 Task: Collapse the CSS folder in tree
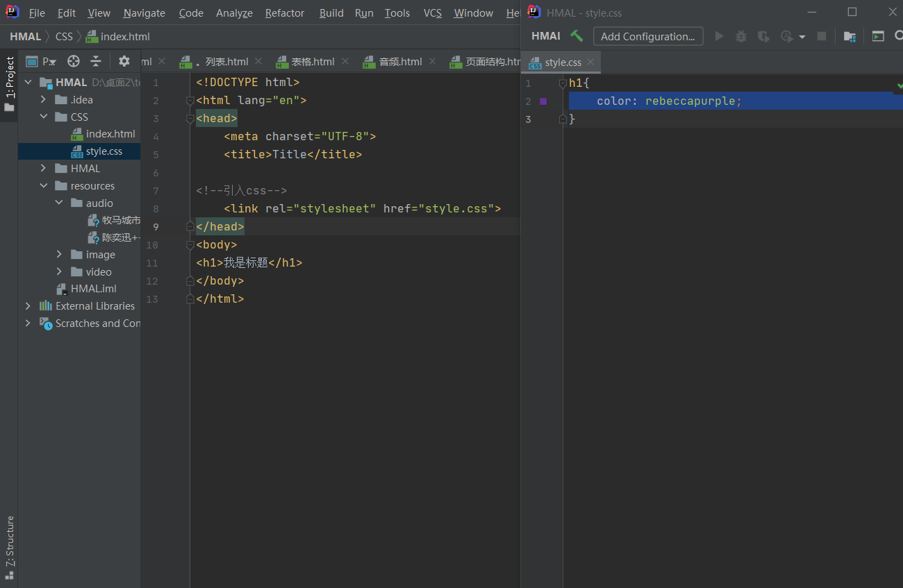click(43, 117)
